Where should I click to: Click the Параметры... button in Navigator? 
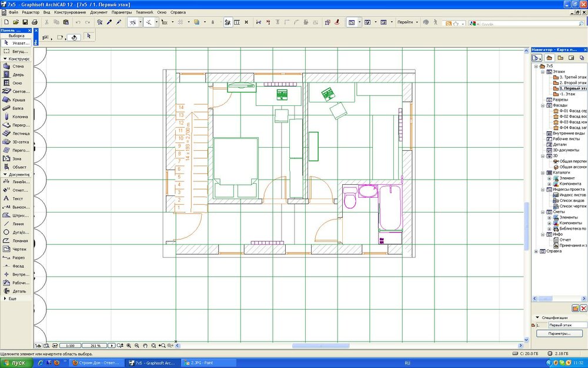click(x=559, y=333)
